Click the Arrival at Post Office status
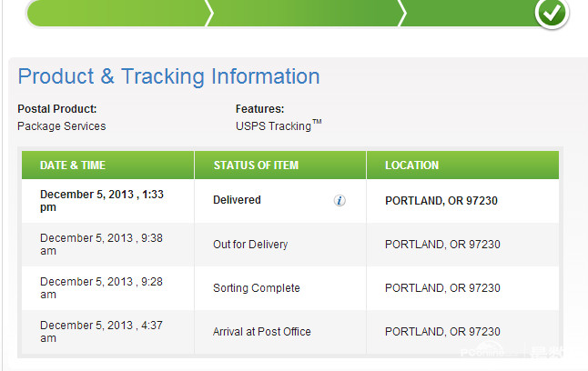 [262, 331]
